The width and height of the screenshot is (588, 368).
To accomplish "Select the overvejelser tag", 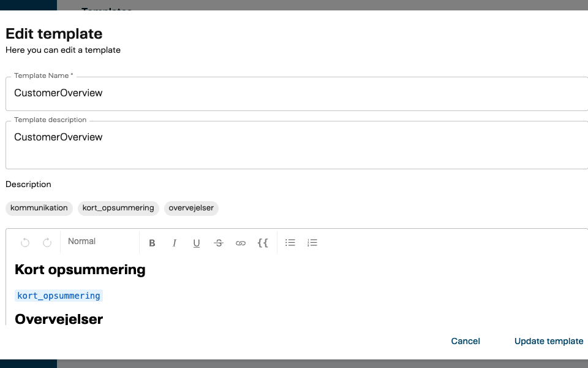I will 190,208.
